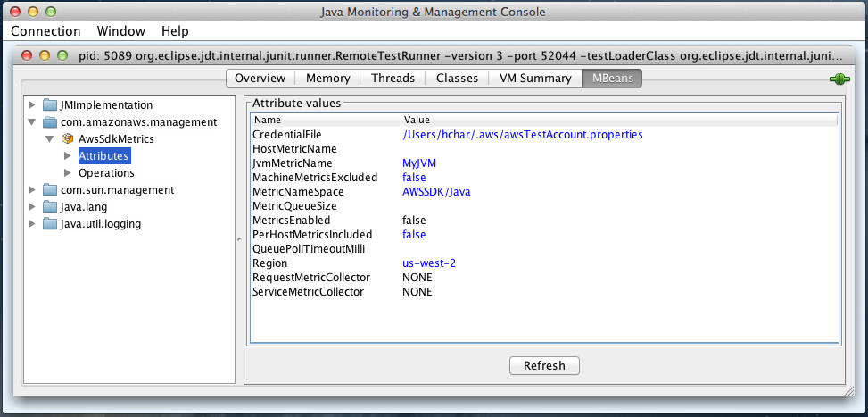Screen dimensions: 868x417
Task: Click the Name column header
Action: [326, 120]
